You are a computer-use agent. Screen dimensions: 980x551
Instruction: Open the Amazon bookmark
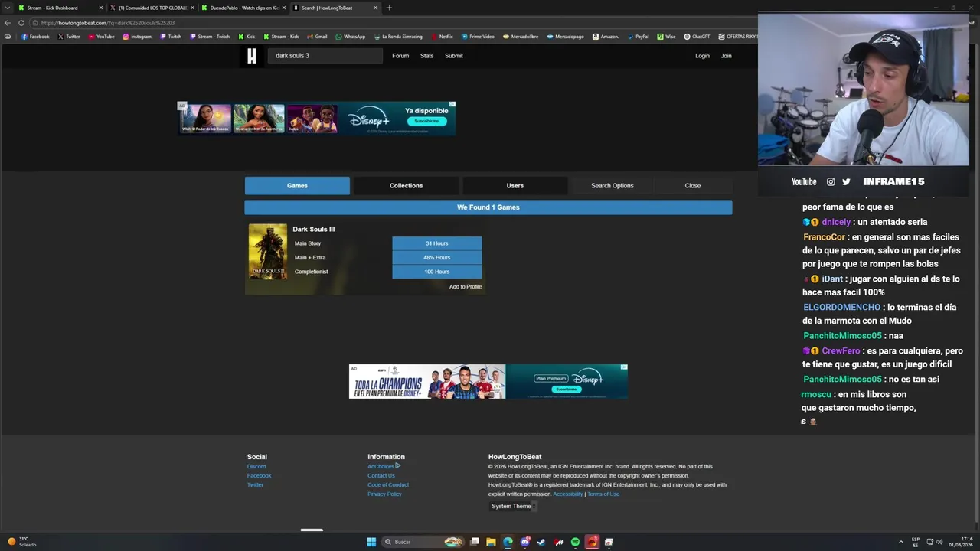[606, 37]
